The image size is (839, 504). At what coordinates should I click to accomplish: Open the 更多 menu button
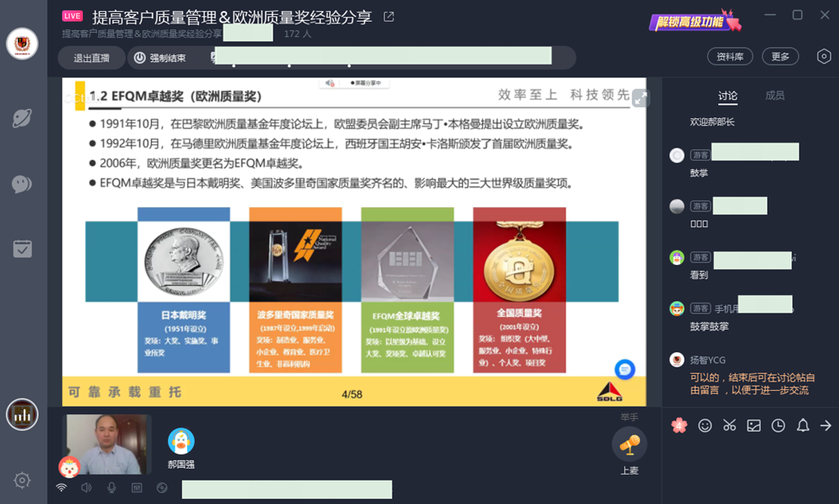pyautogui.click(x=780, y=56)
